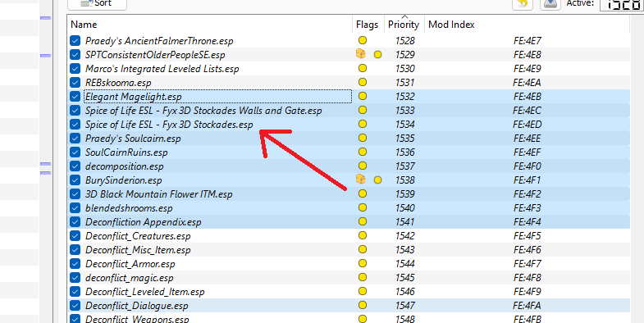
Task: Toggle REBskooma.esp checkbox
Action: [x=75, y=83]
